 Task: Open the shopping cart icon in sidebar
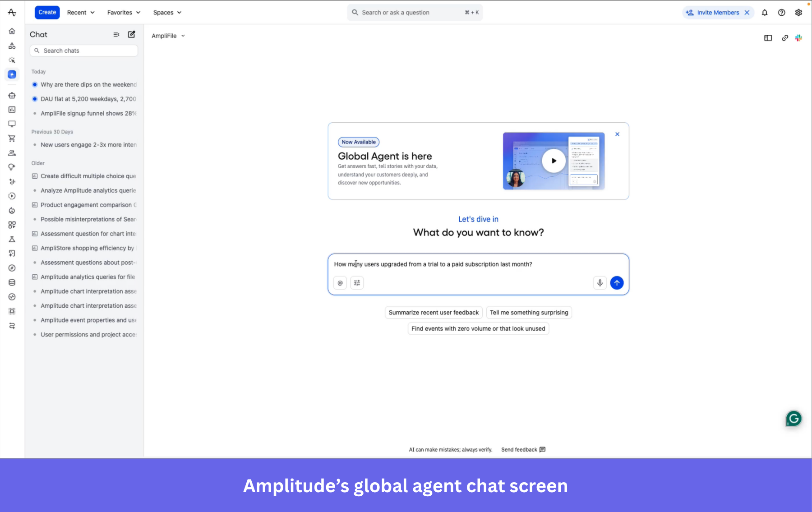tap(12, 138)
